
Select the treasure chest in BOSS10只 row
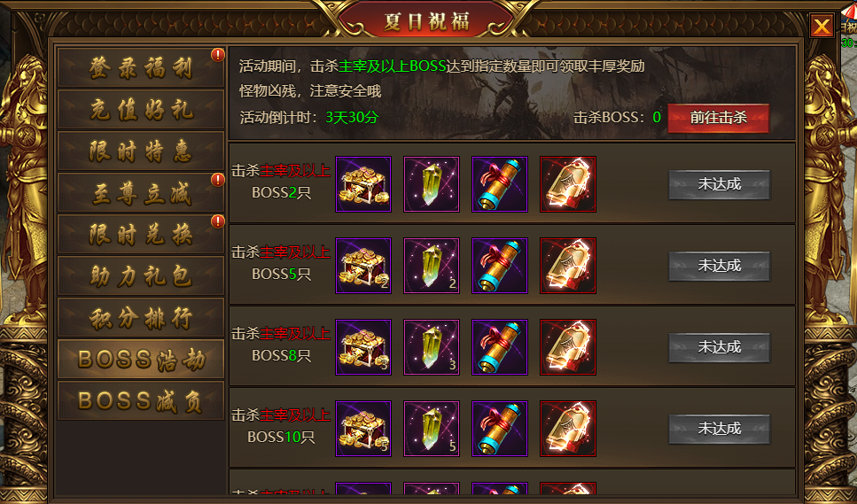(362, 429)
